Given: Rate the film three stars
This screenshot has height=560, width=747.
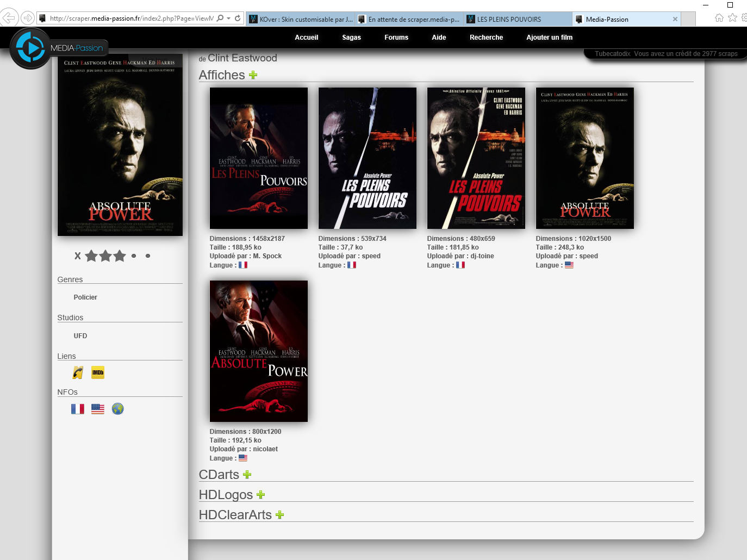Looking at the screenshot, I should coord(120,256).
